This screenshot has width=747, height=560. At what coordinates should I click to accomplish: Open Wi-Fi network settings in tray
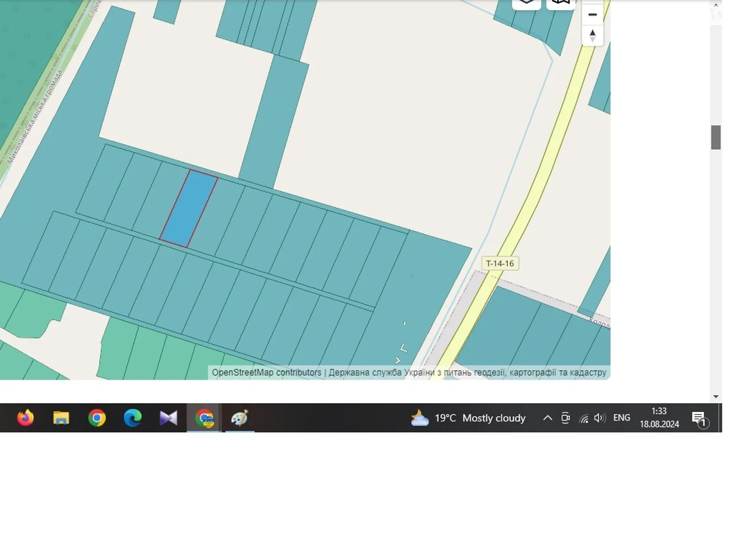(584, 418)
